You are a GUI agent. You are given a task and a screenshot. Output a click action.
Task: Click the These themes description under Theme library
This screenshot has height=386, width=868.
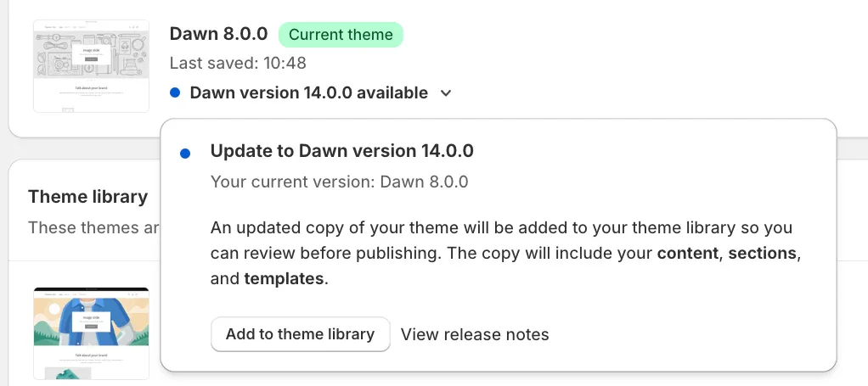93,228
